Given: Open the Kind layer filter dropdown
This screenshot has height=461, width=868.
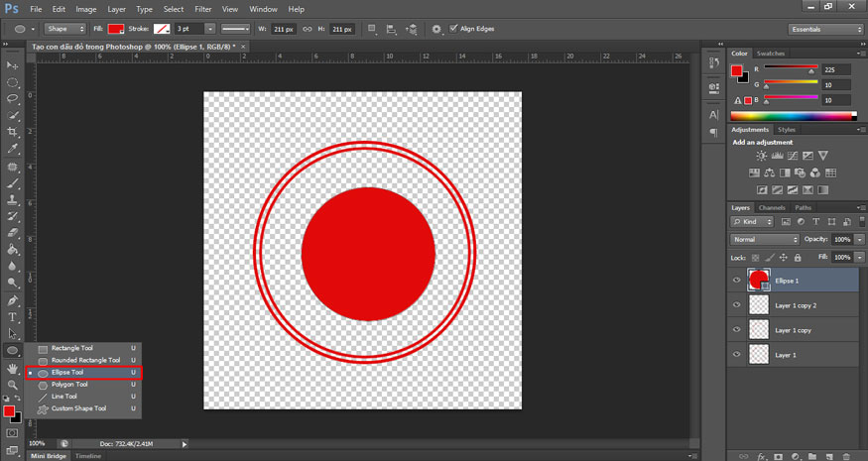Looking at the screenshot, I should tap(752, 222).
